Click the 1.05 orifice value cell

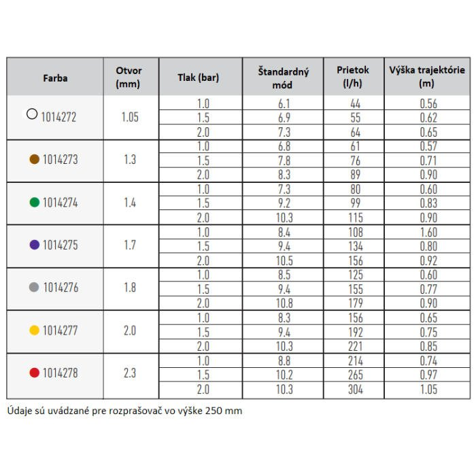point(131,118)
